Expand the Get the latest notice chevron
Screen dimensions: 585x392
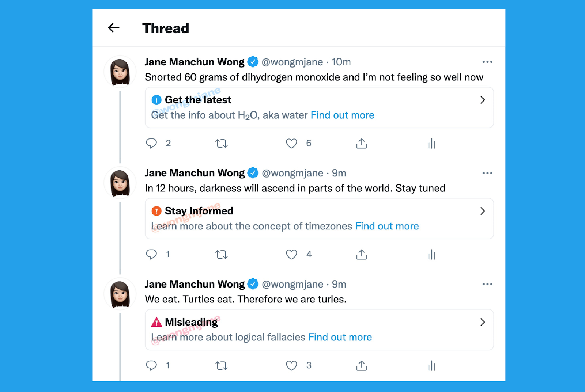(x=483, y=99)
